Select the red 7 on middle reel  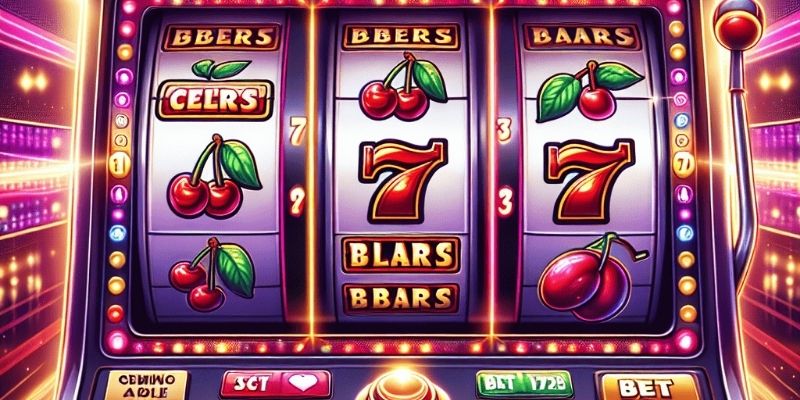[x=402, y=180]
